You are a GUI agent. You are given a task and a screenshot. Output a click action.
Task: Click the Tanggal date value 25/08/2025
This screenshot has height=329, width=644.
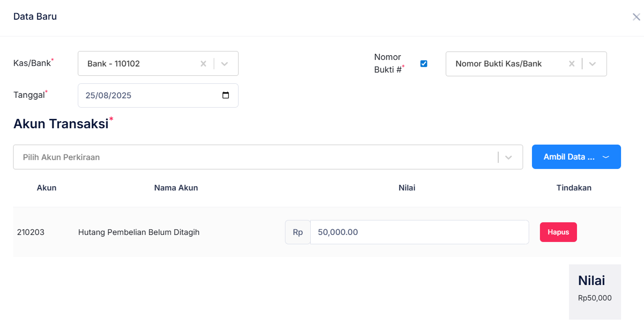pyautogui.click(x=108, y=95)
